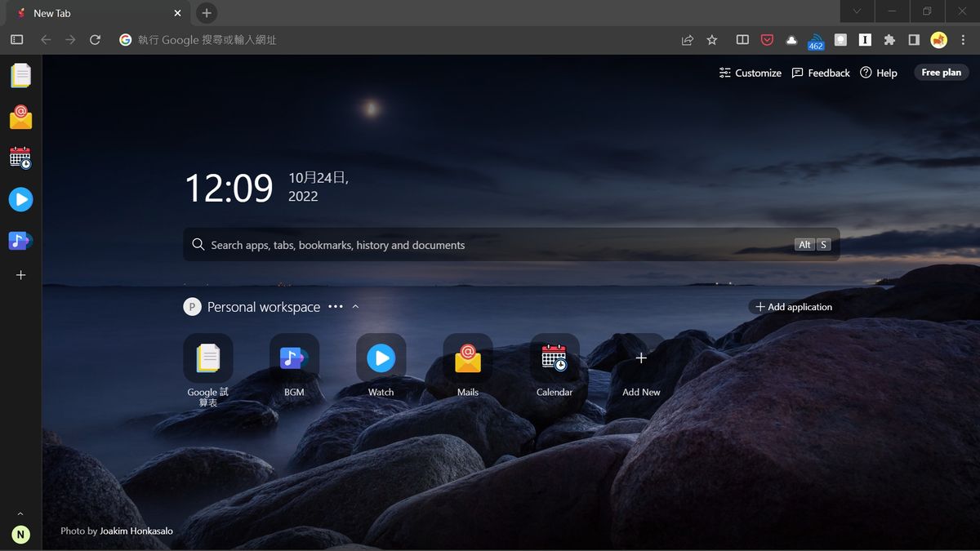Click the music icon in left sidebar
This screenshot has width=980, height=551.
click(x=20, y=241)
